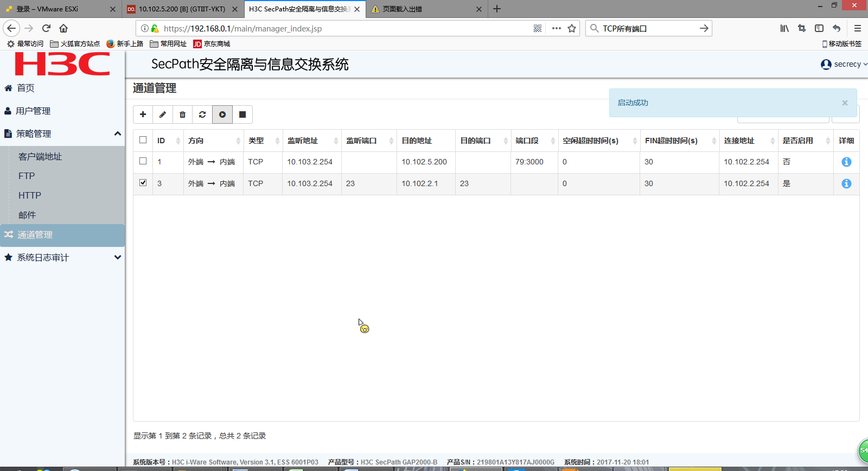Switch to the 页面载入出错 tab

tap(427, 9)
